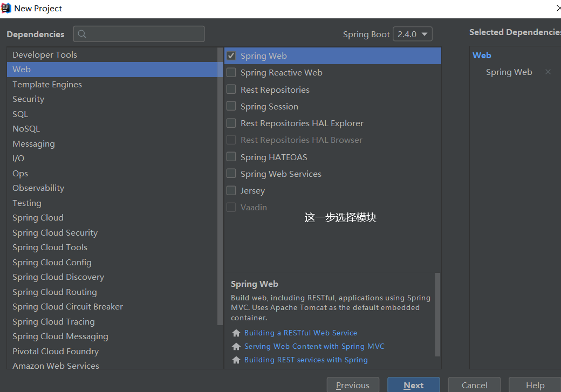
Task: Tick the Jersey checkbox
Action: coord(231,191)
